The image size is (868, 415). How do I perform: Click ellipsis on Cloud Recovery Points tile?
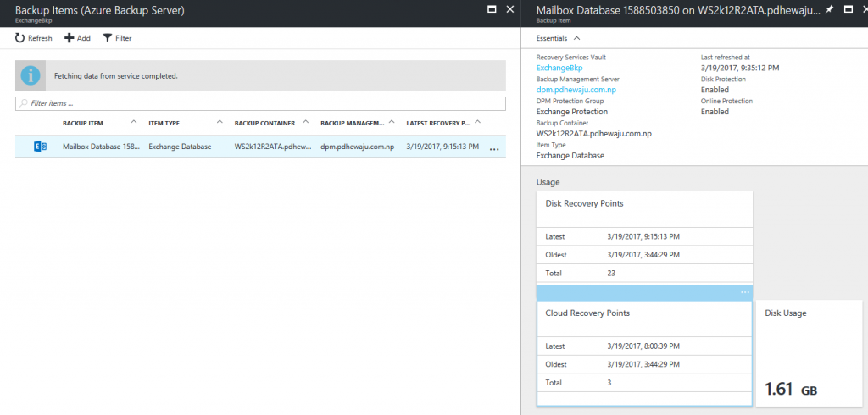[744, 292]
